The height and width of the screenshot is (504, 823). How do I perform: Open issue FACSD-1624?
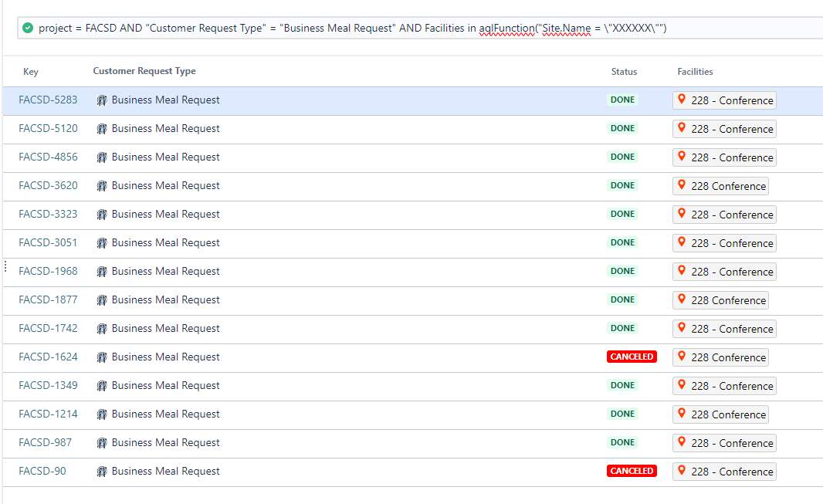48,357
